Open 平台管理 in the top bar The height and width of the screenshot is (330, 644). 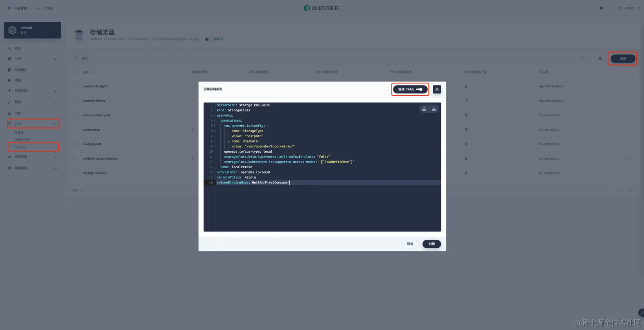pos(17,8)
